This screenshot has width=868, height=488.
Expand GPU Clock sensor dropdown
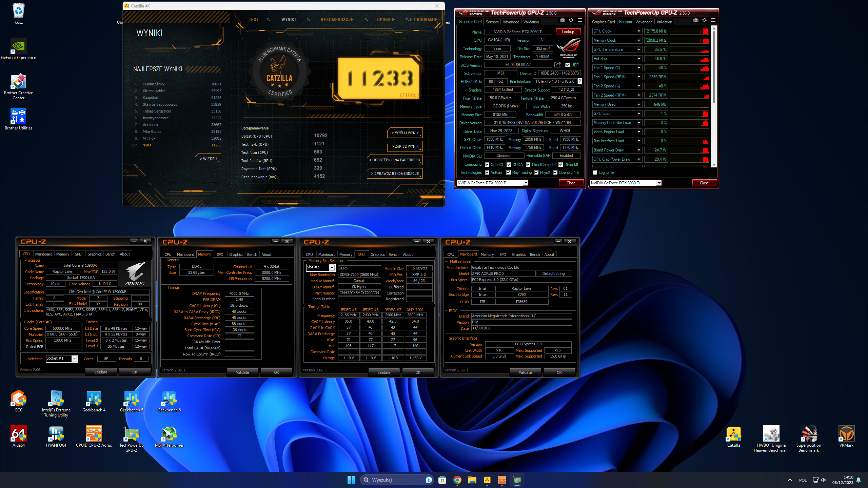(639, 31)
